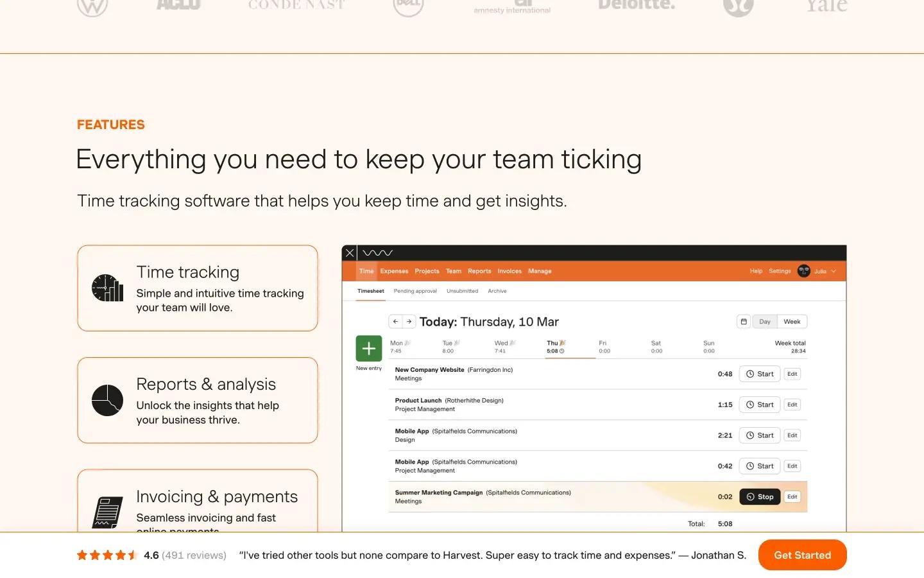Image resolution: width=924 pixels, height=578 pixels.
Task: Select Sat 0:00 day column
Action: coord(656,347)
